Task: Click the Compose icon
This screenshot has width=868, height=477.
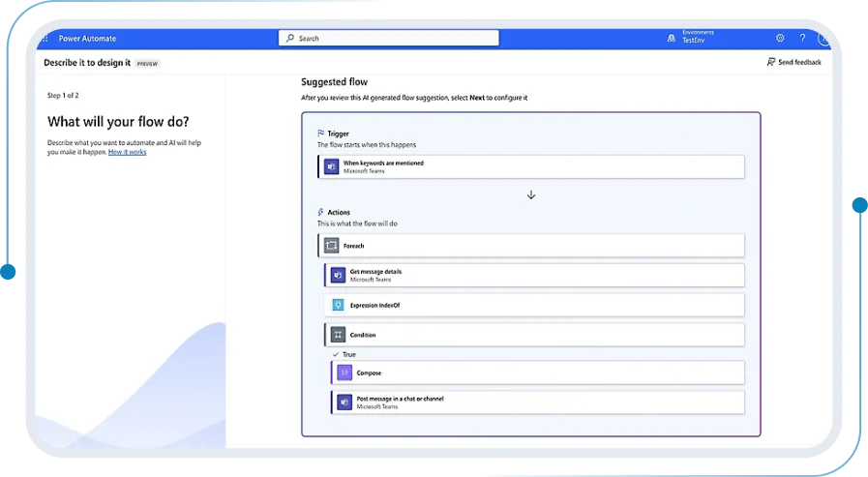Action: tap(344, 373)
